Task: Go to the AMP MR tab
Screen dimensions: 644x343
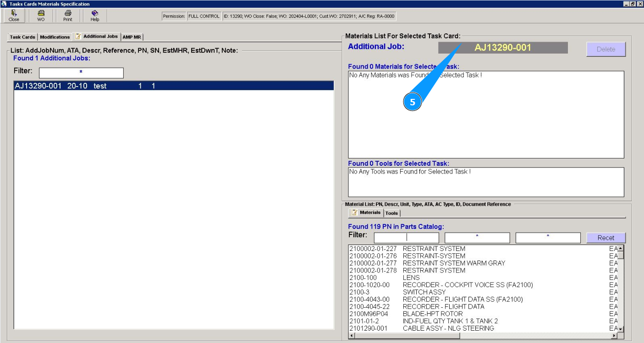Action: pyautogui.click(x=132, y=37)
